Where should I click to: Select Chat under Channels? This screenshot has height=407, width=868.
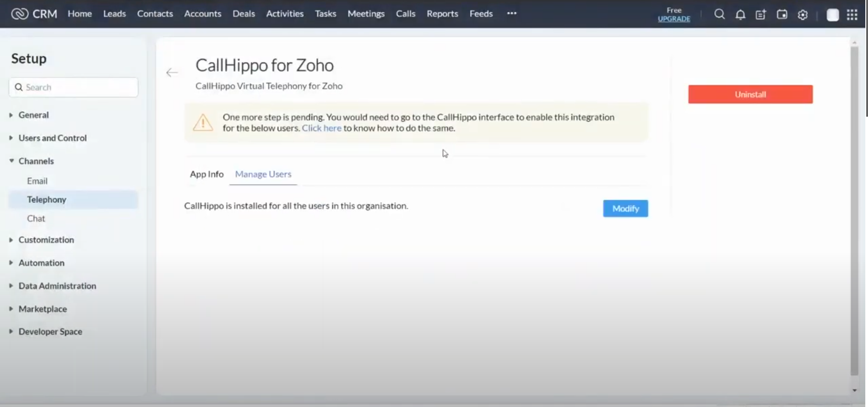pos(36,218)
